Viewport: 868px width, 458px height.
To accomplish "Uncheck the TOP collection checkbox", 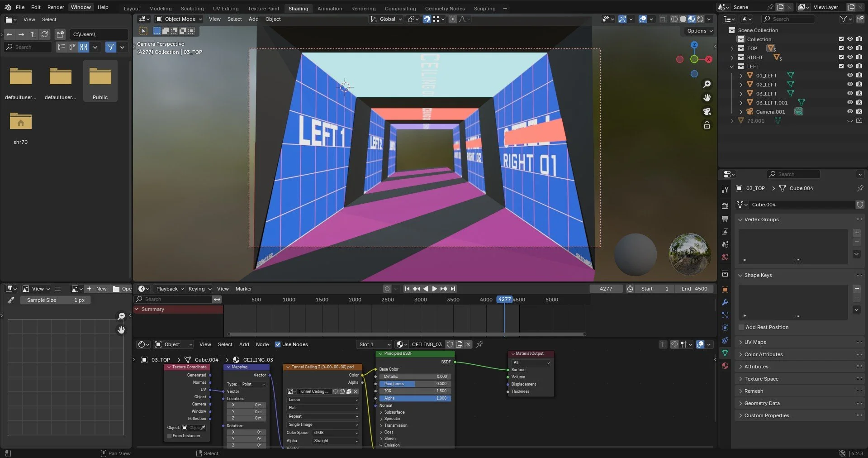I will 841,48.
